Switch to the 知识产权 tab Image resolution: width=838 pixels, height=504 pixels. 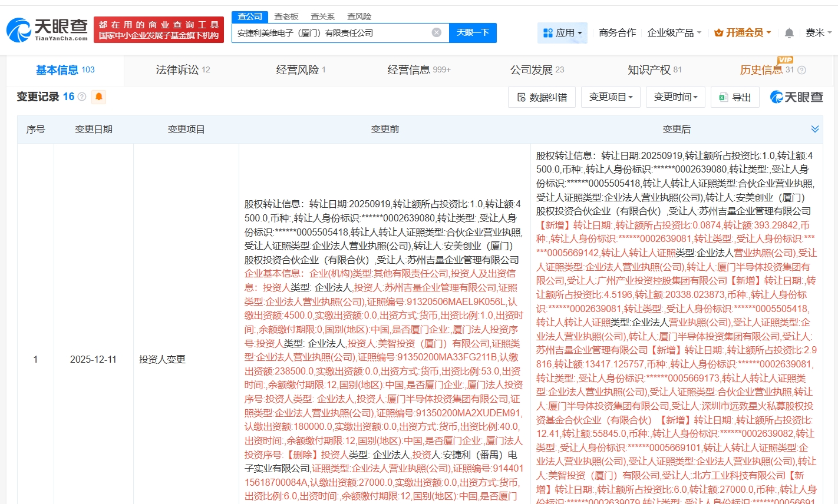tap(654, 70)
